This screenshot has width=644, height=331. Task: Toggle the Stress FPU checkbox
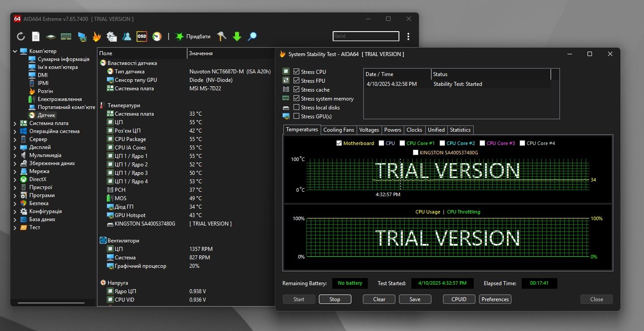[x=297, y=81]
